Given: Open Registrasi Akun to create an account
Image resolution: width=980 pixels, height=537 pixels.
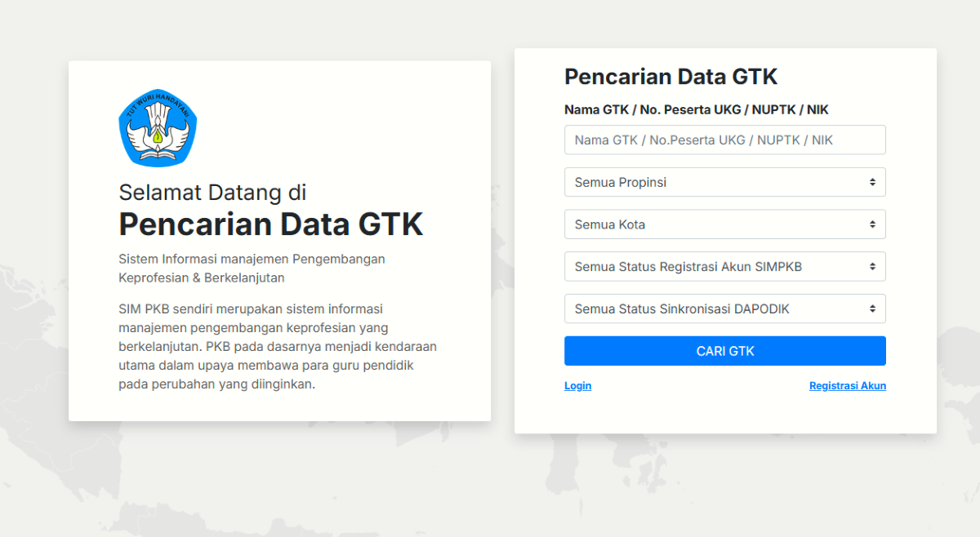Looking at the screenshot, I should coord(848,385).
